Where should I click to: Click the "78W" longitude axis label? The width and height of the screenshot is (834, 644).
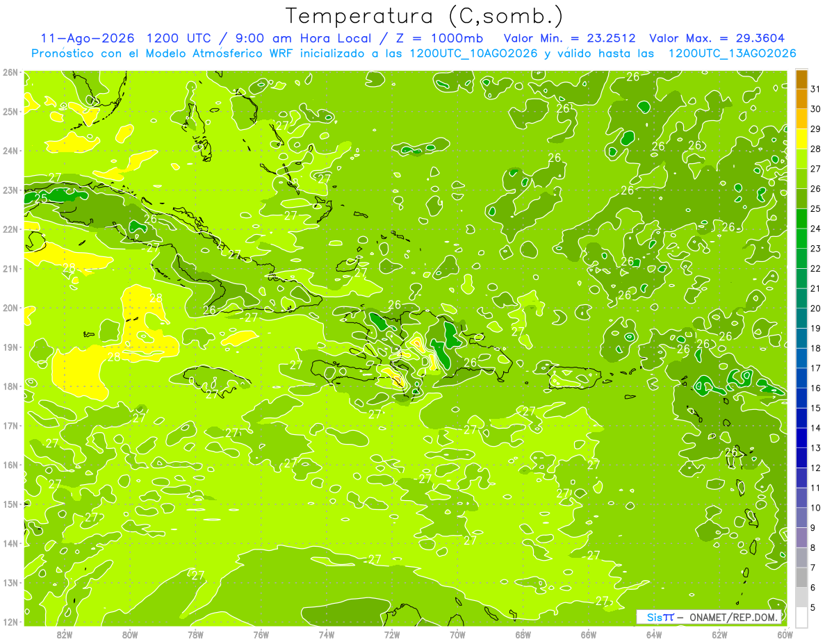click(195, 634)
